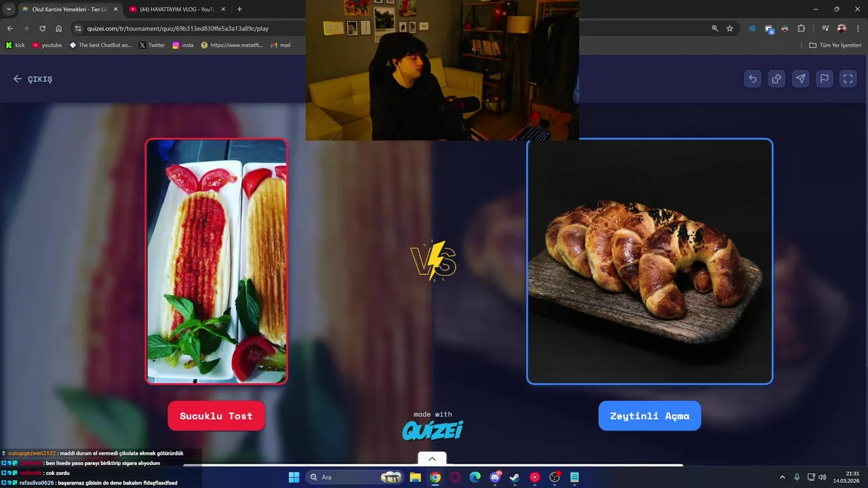Image resolution: width=868 pixels, height=488 pixels.
Task: Open the Quizei logo link
Action: (433, 430)
